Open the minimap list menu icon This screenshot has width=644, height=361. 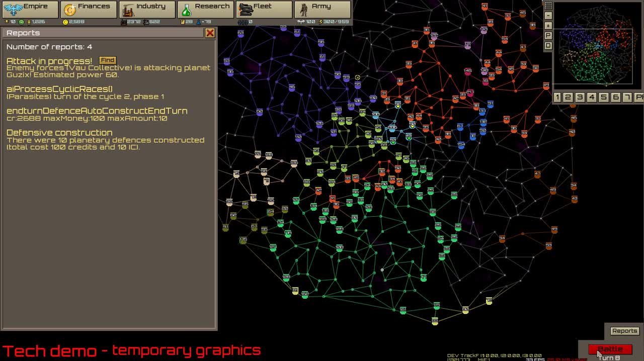[x=548, y=6]
